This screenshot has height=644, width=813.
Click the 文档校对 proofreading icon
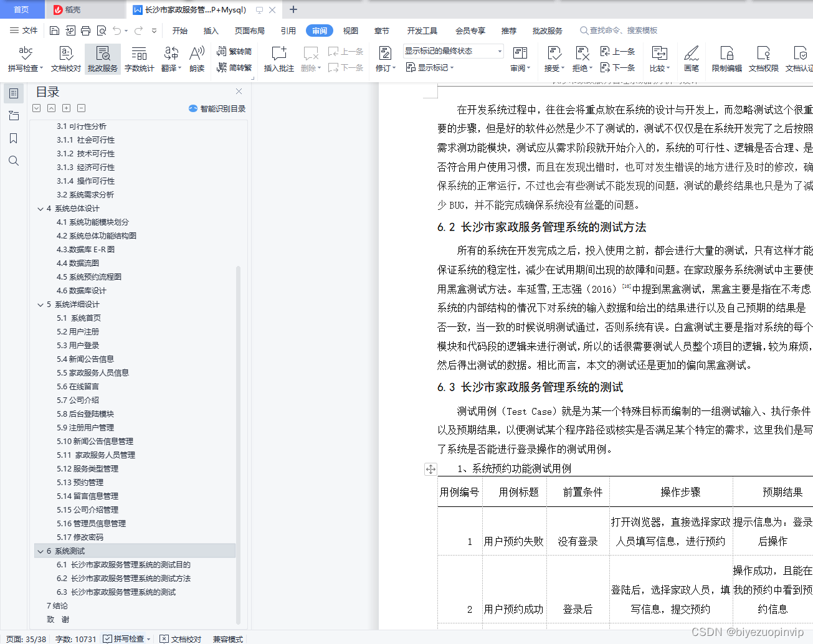65,54
